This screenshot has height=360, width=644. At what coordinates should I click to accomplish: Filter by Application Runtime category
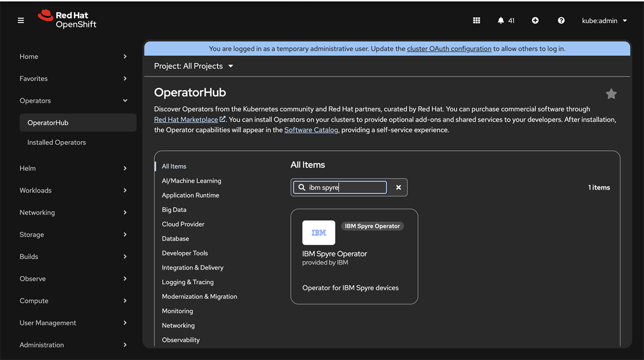(191, 195)
